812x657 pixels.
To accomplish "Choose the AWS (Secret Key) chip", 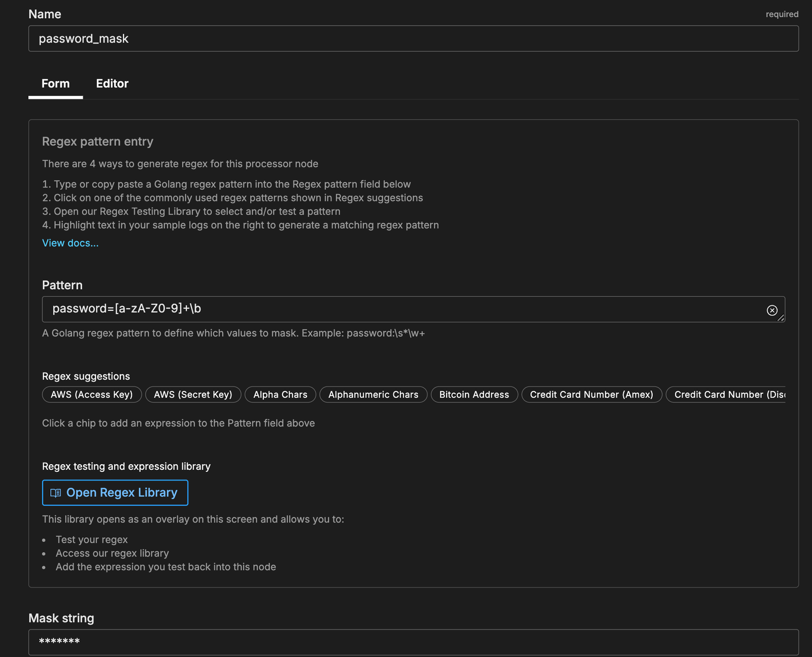I will [x=193, y=395].
